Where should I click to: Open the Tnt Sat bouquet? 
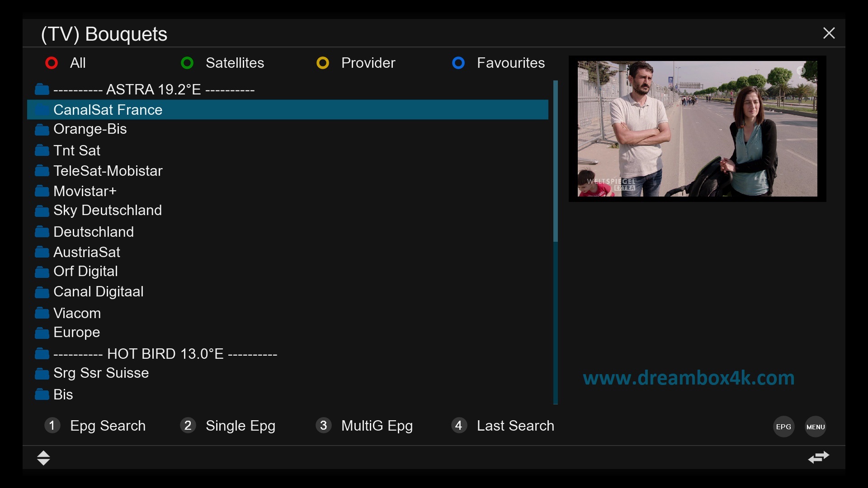288,150
